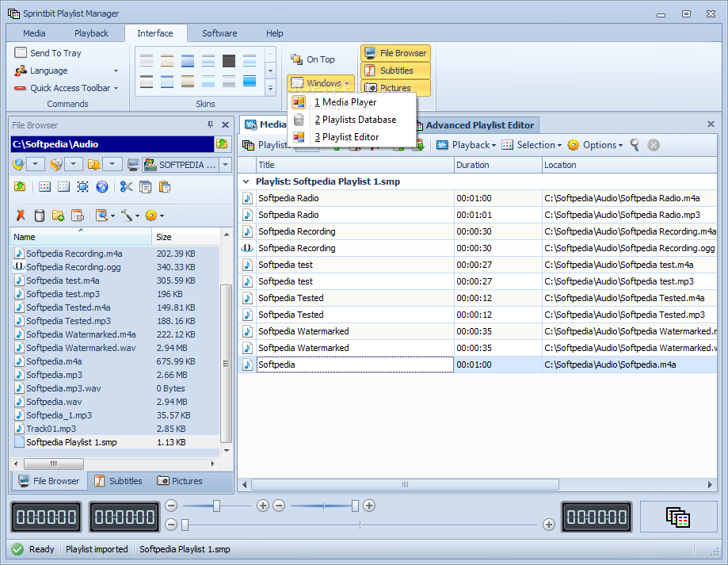Open the Playback dropdown in playlist toolbar
The height and width of the screenshot is (565, 728).
click(467, 145)
